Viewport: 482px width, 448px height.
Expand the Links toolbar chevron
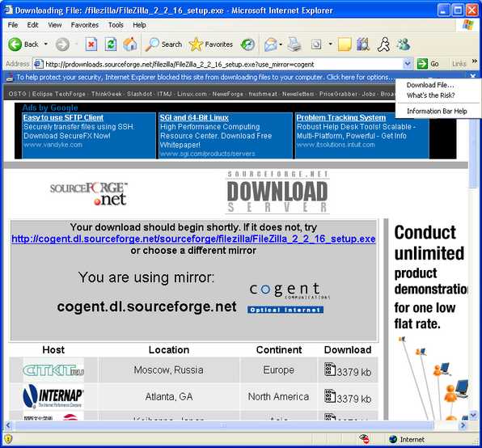[474, 61]
